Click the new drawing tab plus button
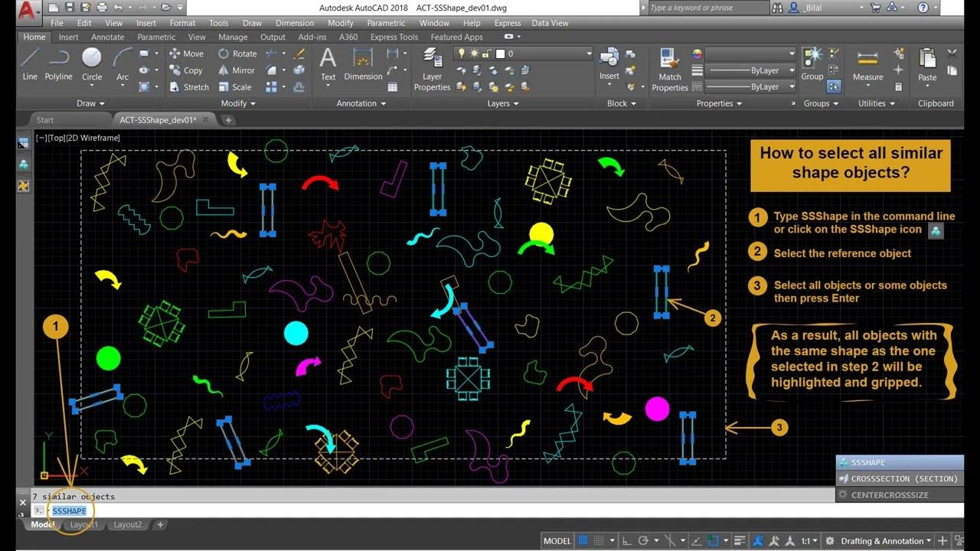 pyautogui.click(x=228, y=120)
